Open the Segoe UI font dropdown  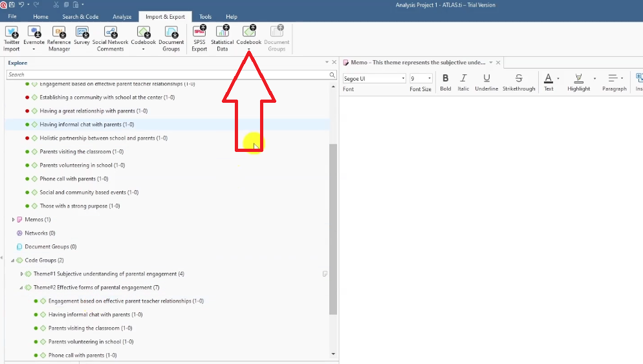click(x=403, y=79)
